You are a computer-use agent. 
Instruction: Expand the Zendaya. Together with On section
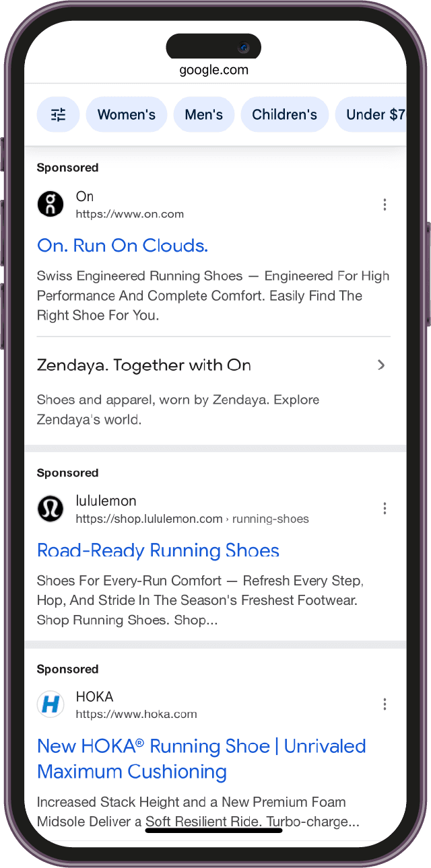pyautogui.click(x=144, y=365)
